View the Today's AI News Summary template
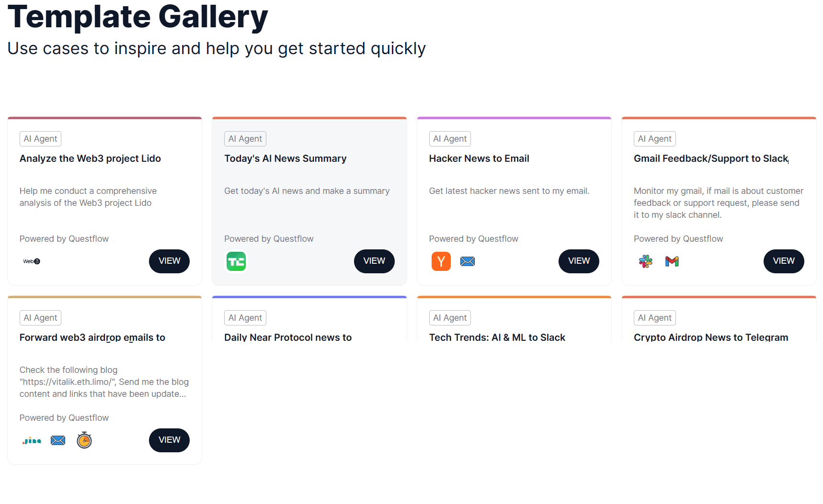This screenshot has width=823, height=504. click(x=374, y=261)
